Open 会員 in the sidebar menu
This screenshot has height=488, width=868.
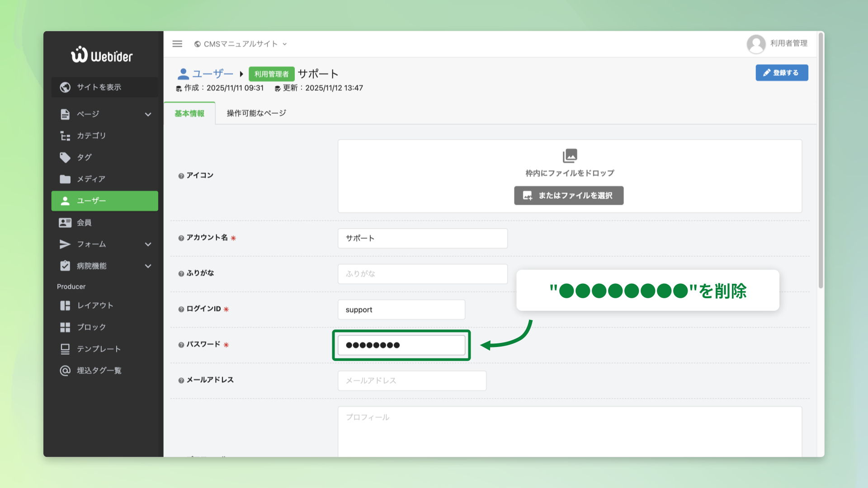click(x=104, y=223)
